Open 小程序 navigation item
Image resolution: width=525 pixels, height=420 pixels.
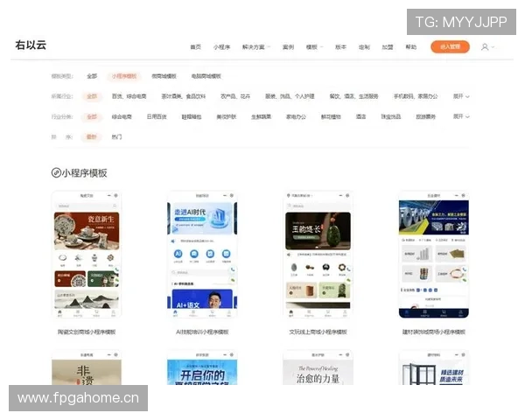pos(221,47)
